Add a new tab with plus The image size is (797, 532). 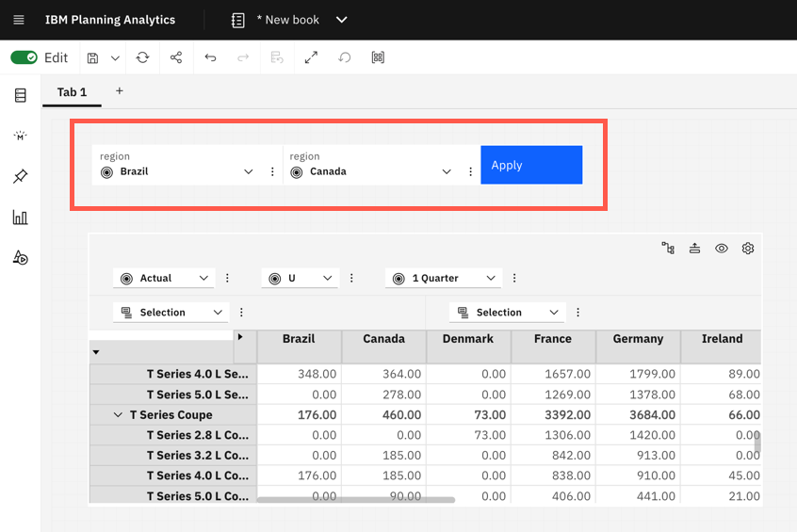[120, 91]
